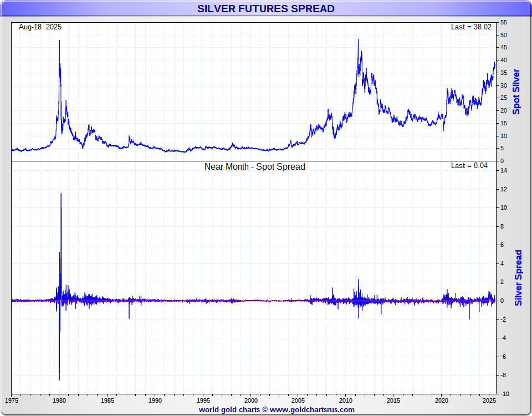Click the Last = 0.04 value
532x416 pixels.
click(469, 165)
